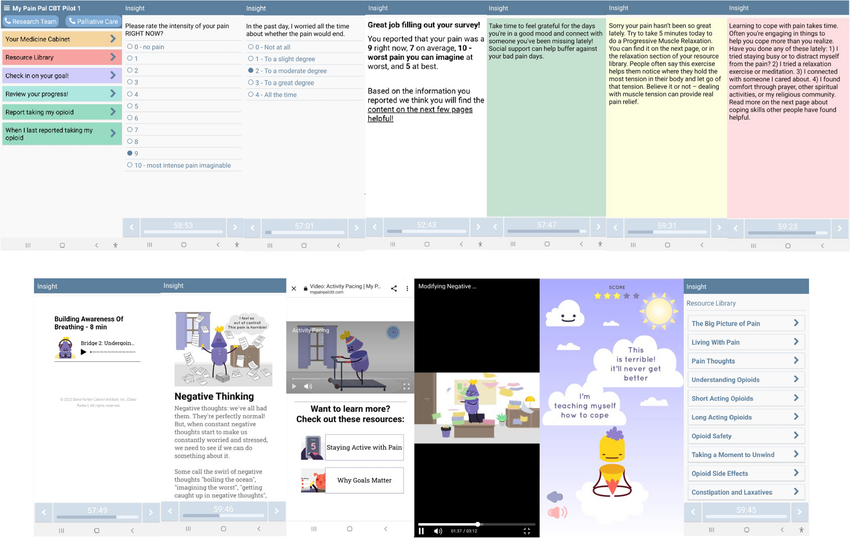Go to next page beside 59:45 timer
This screenshot has height=538, width=850.
point(799,511)
